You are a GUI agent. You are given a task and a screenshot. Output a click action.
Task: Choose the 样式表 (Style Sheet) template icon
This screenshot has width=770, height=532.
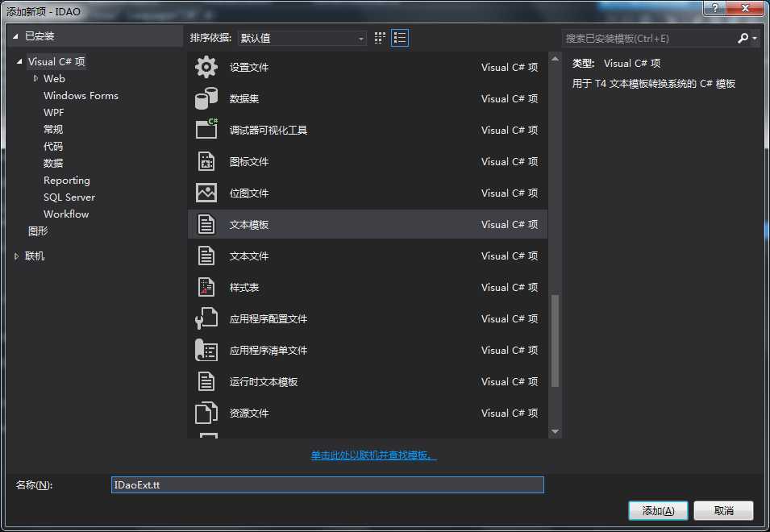pyautogui.click(x=207, y=287)
